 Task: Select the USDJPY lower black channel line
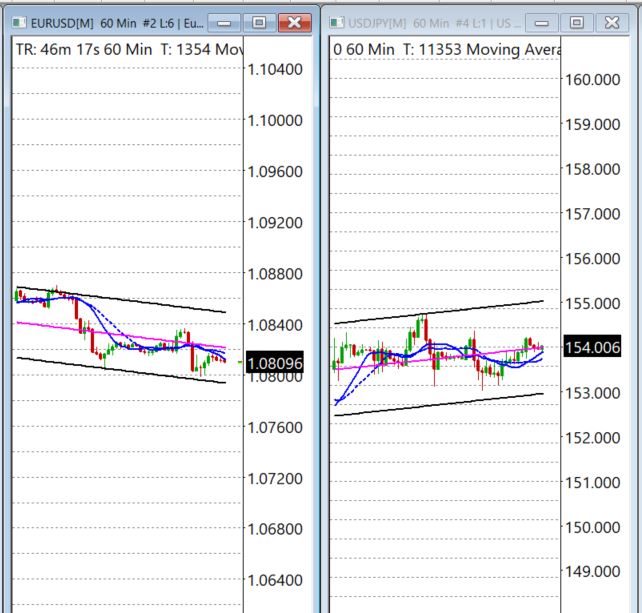(x=439, y=405)
